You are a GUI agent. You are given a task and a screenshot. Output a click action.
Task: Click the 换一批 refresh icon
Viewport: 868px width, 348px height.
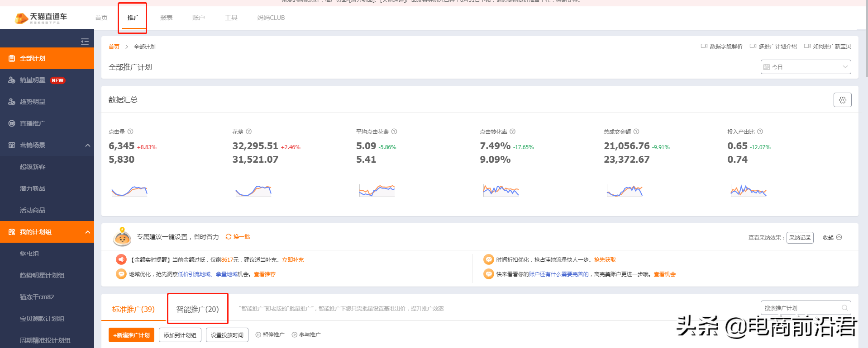tap(229, 237)
